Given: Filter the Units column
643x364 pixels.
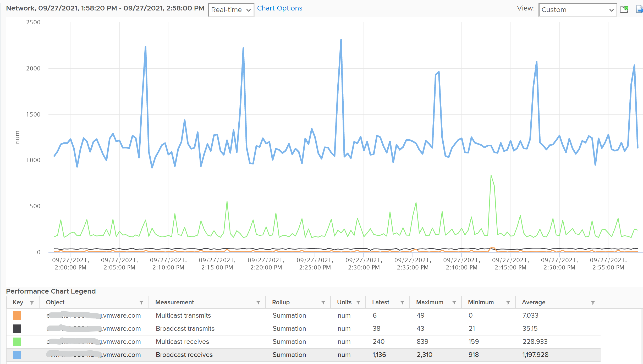Looking at the screenshot, I should coord(358,302).
